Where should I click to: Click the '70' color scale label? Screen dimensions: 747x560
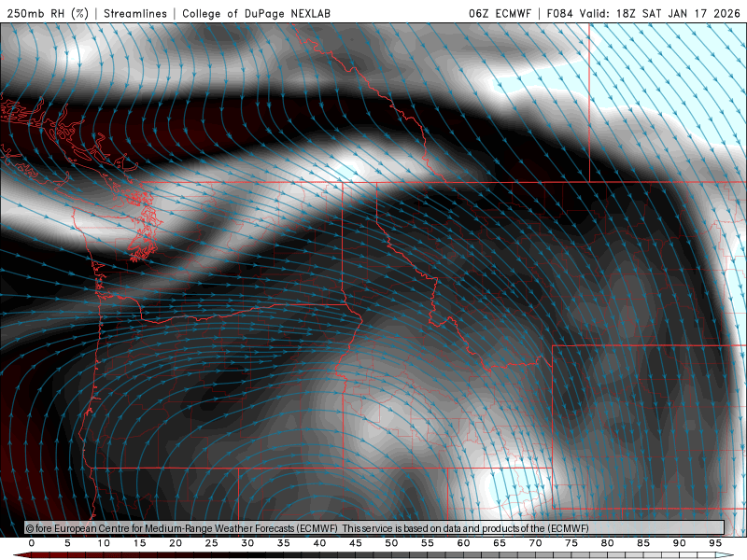point(535,543)
